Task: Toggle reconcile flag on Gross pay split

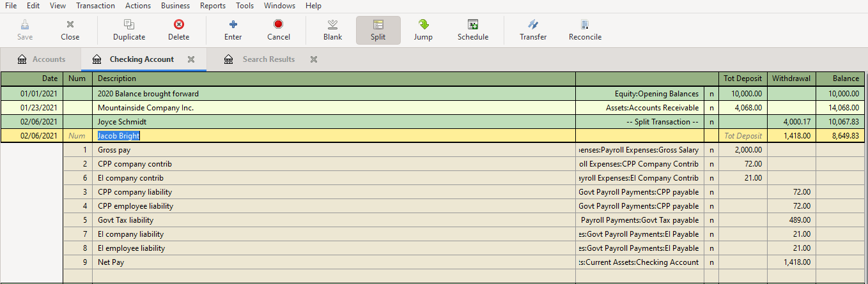Action: [x=711, y=150]
